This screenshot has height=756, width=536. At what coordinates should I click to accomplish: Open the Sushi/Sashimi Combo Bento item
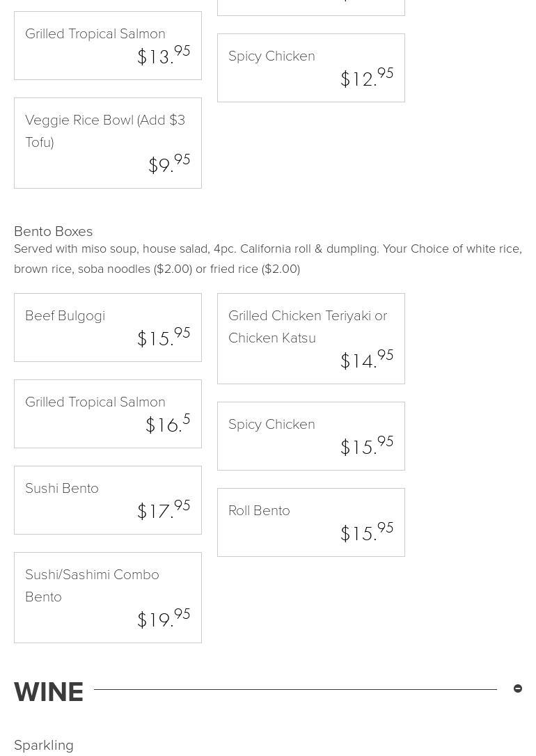point(108,597)
